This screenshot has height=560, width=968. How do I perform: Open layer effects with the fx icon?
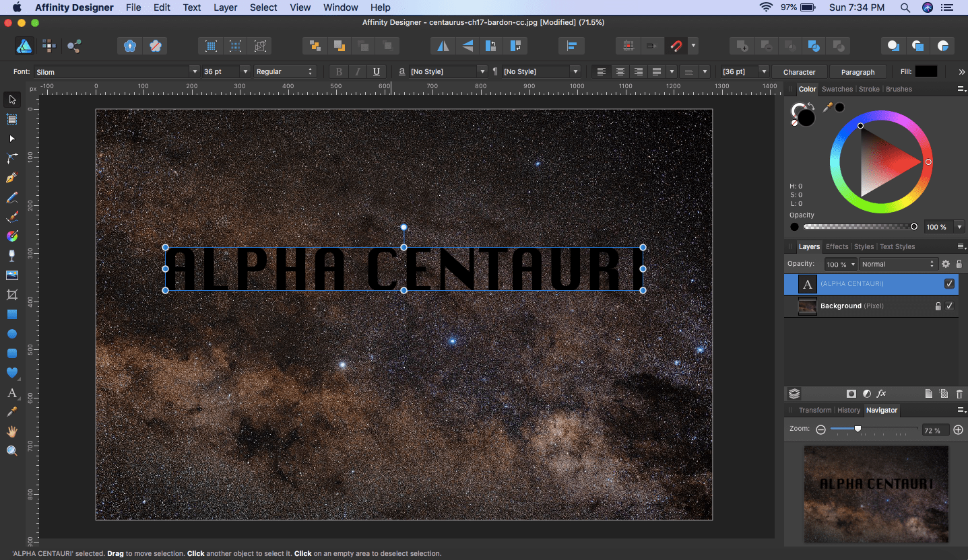(x=881, y=394)
